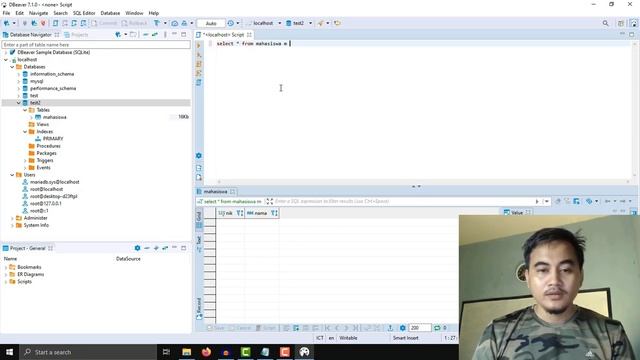Expand the mahasiswa table node

31,117
